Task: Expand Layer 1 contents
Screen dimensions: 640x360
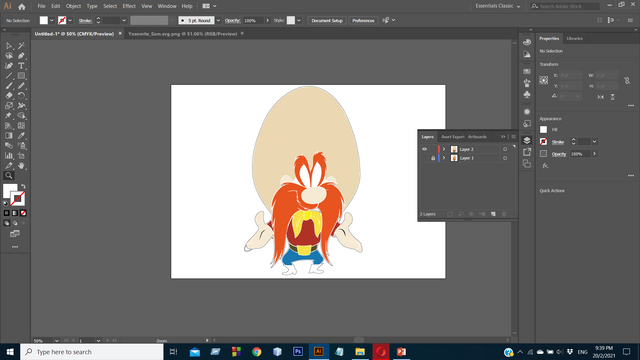Action: 444,158
